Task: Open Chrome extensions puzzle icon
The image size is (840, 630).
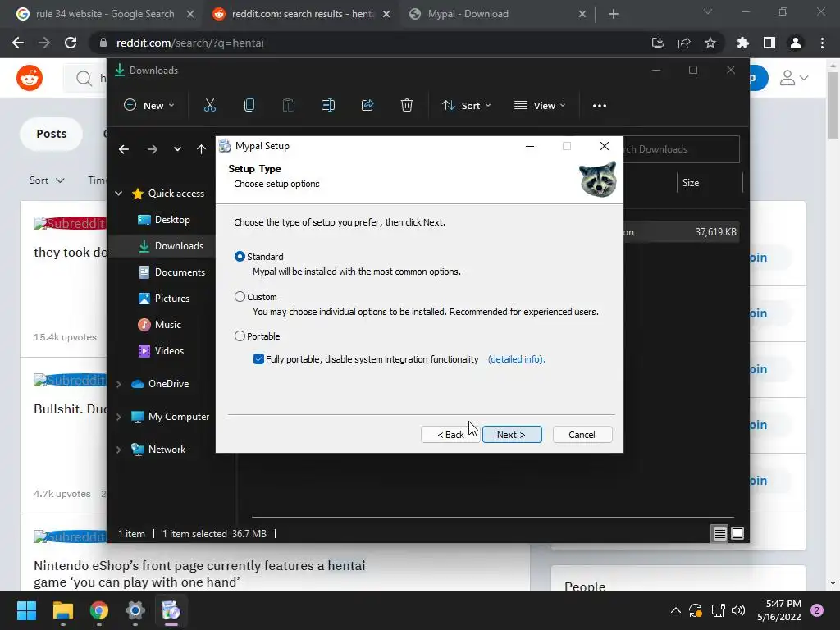Action: (742, 43)
